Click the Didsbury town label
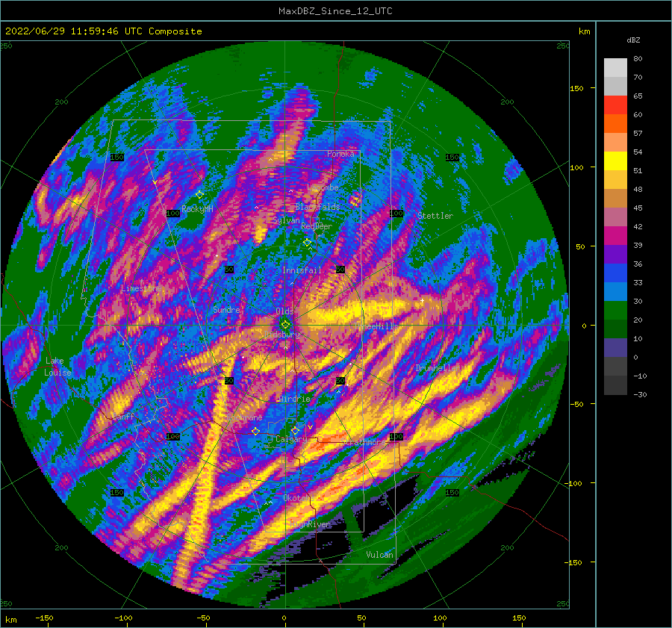The height and width of the screenshot is (628, 672). coord(281,335)
